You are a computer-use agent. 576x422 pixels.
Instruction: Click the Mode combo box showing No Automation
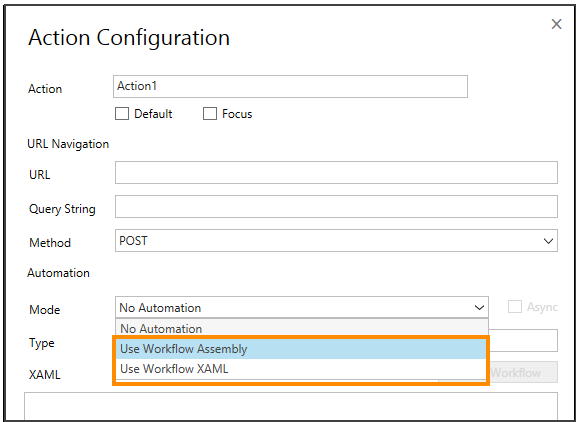click(302, 307)
